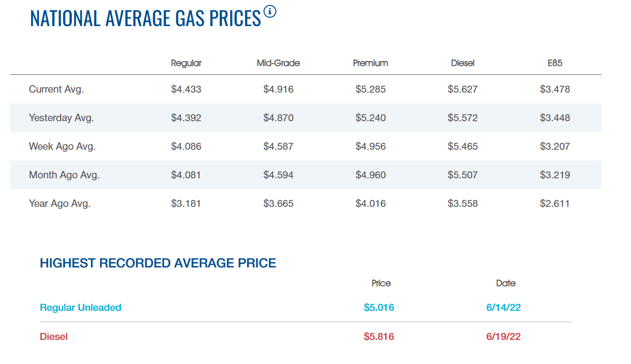Click the current diesel price $5.627
Viewport: 631px width, 364px height.
click(463, 90)
